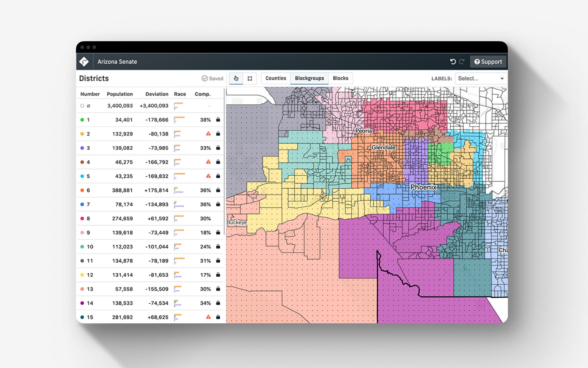Viewport: 588px width, 368px height.
Task: Select the rectangle selection tool
Action: pos(250,79)
